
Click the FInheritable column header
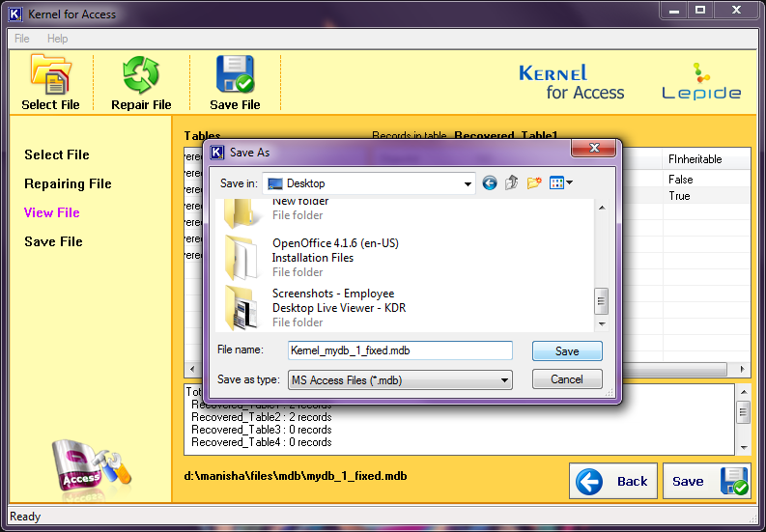point(706,159)
